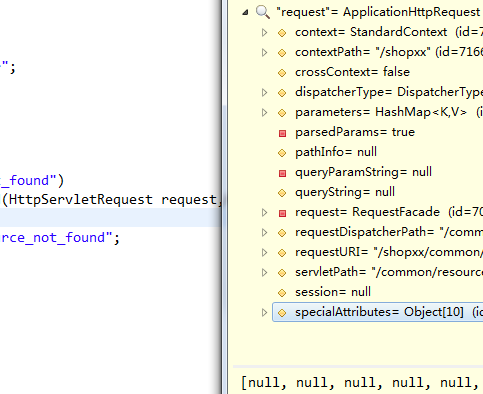Click the rce_not_found" string in the editor

[x=56, y=238]
